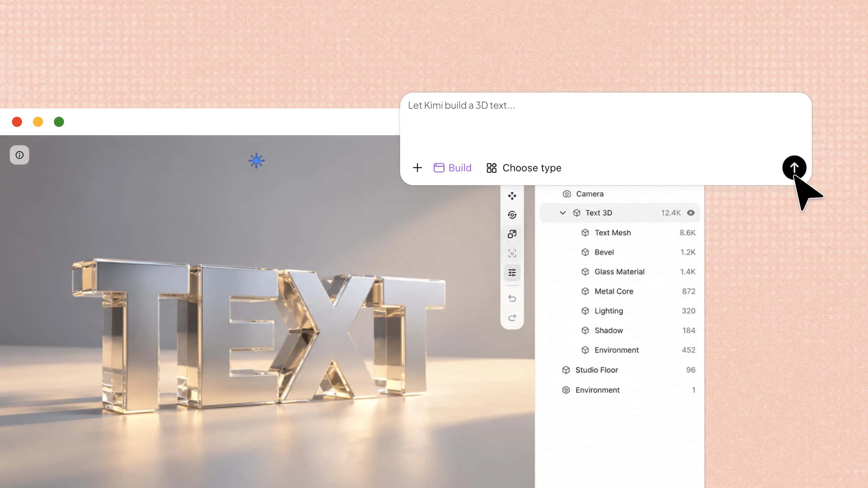Select the Text Mesh layer

tap(620, 233)
